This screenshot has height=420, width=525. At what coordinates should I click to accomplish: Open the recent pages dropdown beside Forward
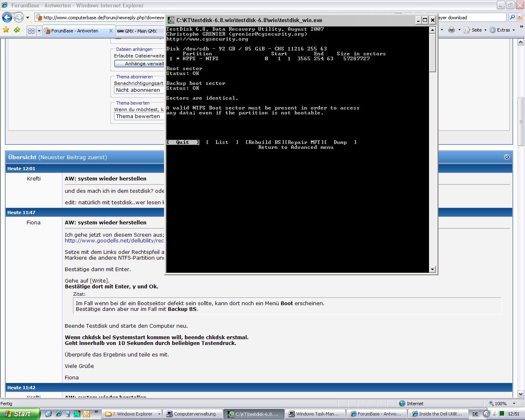tap(27, 18)
